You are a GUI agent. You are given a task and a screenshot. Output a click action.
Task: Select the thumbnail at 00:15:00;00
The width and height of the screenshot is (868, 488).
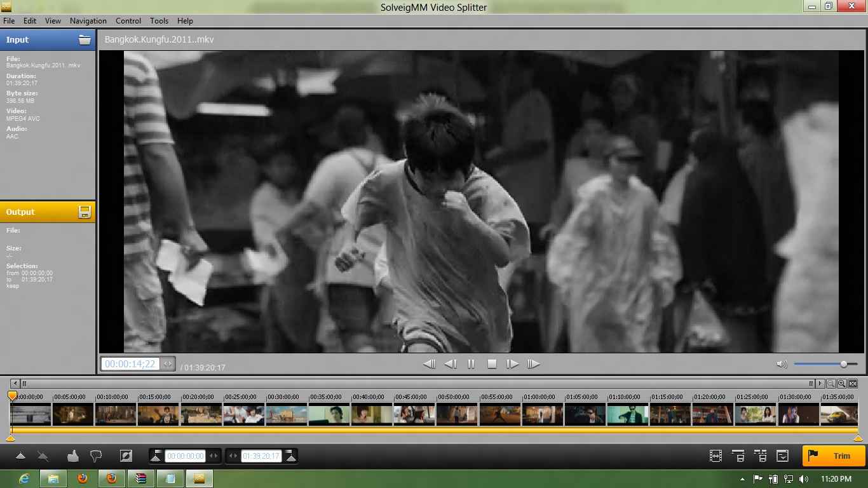pyautogui.click(x=158, y=415)
